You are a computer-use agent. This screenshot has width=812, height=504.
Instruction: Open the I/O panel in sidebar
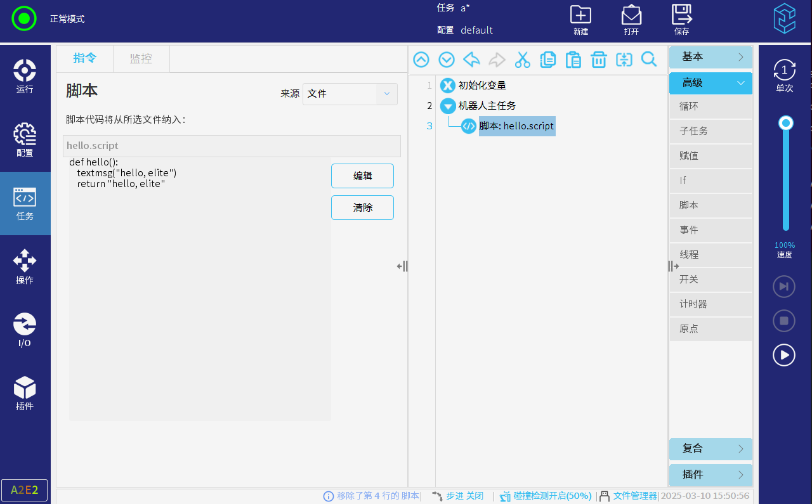point(25,330)
